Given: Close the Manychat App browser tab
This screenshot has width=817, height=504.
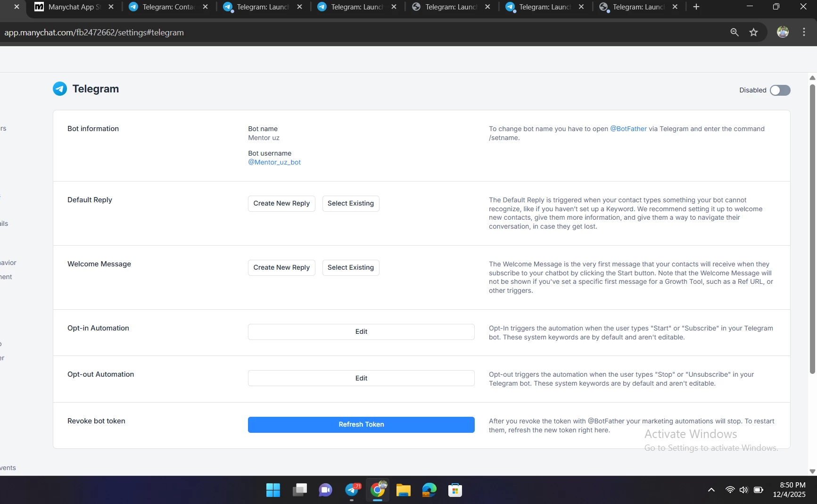Looking at the screenshot, I should coord(111,7).
